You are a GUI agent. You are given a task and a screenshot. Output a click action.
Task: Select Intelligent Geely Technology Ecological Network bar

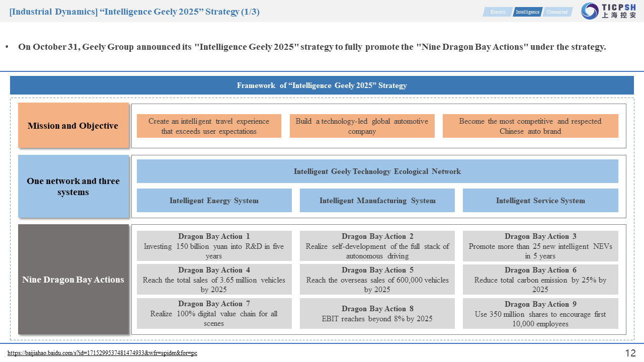377,171
